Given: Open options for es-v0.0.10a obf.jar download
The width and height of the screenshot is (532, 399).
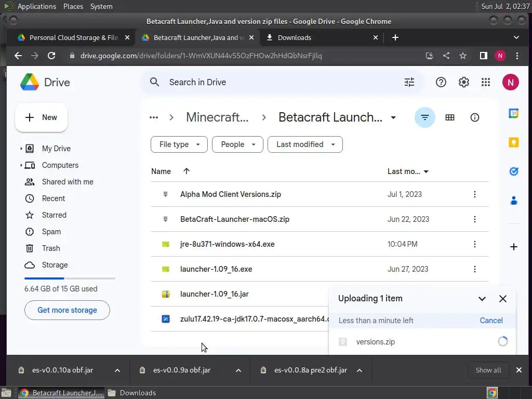Looking at the screenshot, I should click(117, 370).
